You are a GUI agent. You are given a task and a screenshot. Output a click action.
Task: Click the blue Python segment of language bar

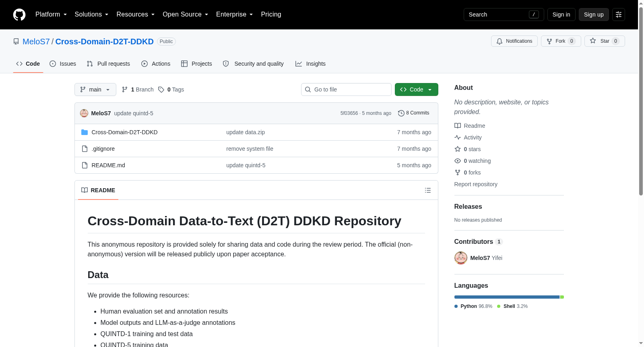click(x=507, y=297)
